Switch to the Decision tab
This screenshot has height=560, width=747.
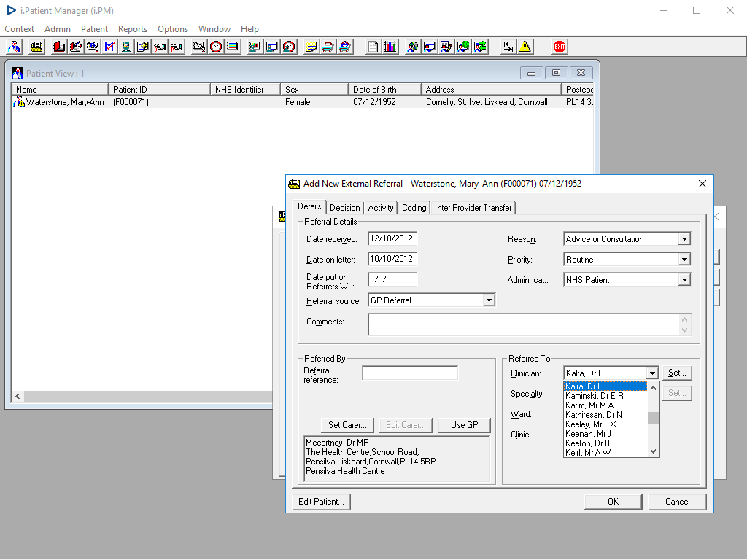point(344,208)
